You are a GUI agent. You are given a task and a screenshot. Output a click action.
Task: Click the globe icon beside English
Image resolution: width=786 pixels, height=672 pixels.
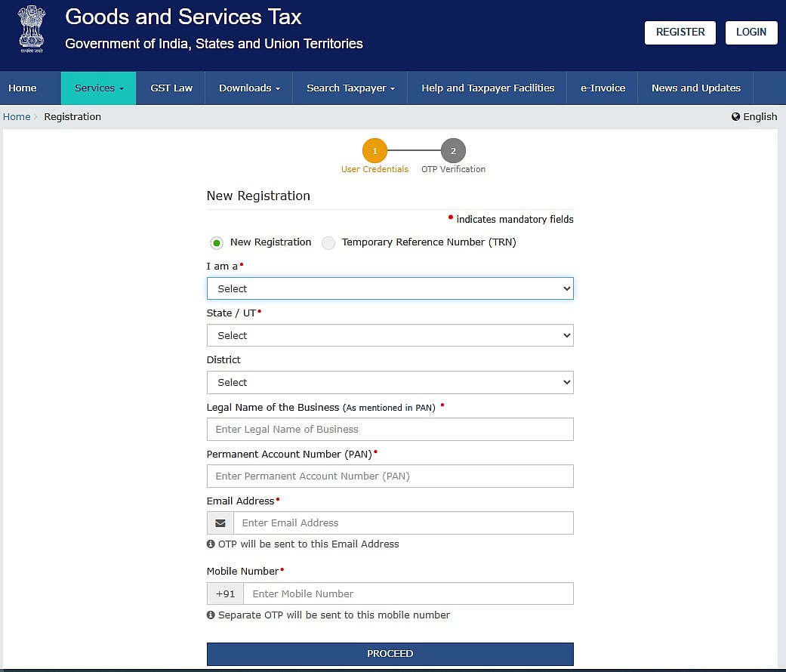click(735, 117)
